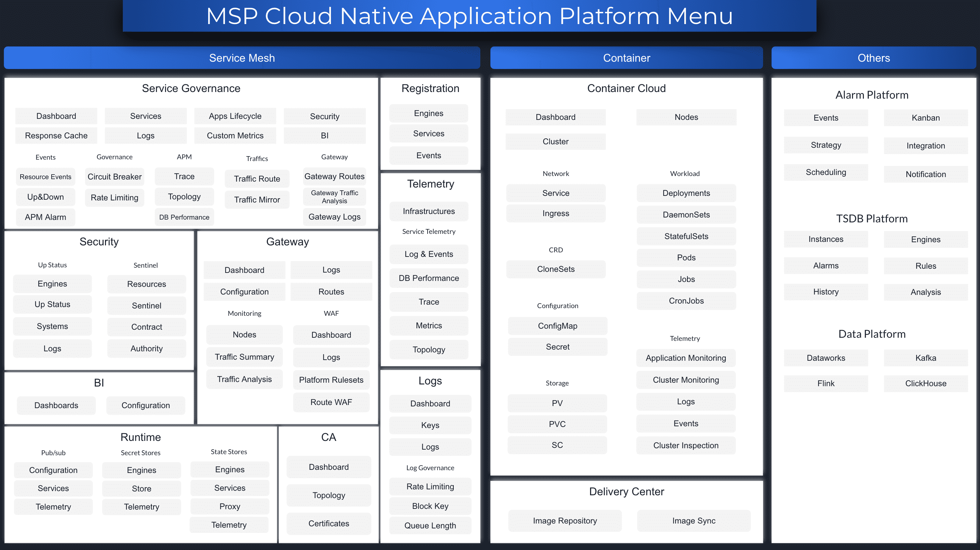
Task: Open CloneSets under CRD
Action: [x=556, y=269]
